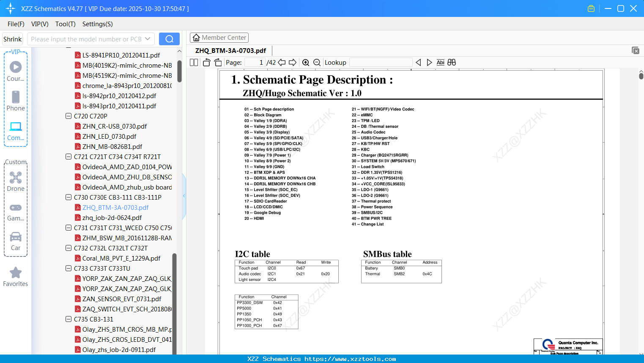Zoom out of the schematic
644x363 pixels.
click(317, 63)
